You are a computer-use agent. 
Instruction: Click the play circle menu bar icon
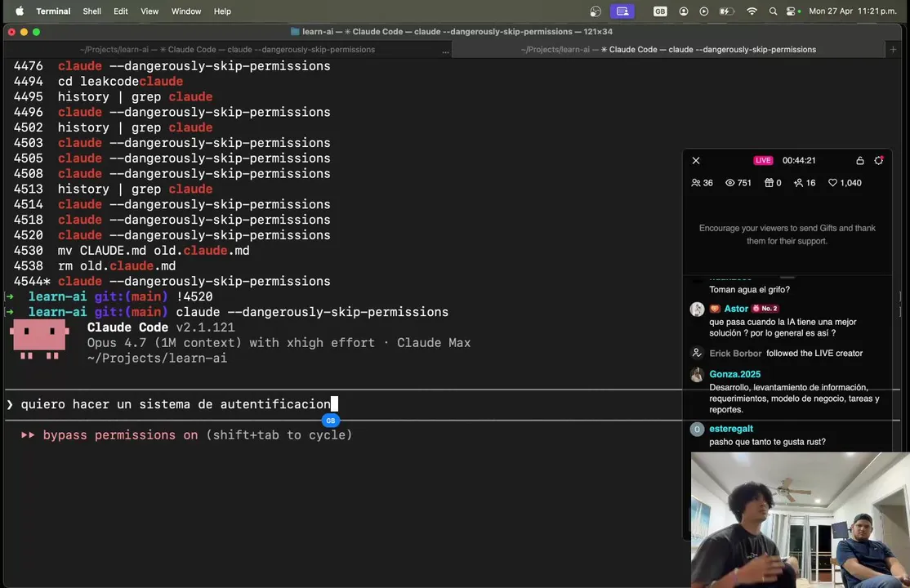[704, 11]
